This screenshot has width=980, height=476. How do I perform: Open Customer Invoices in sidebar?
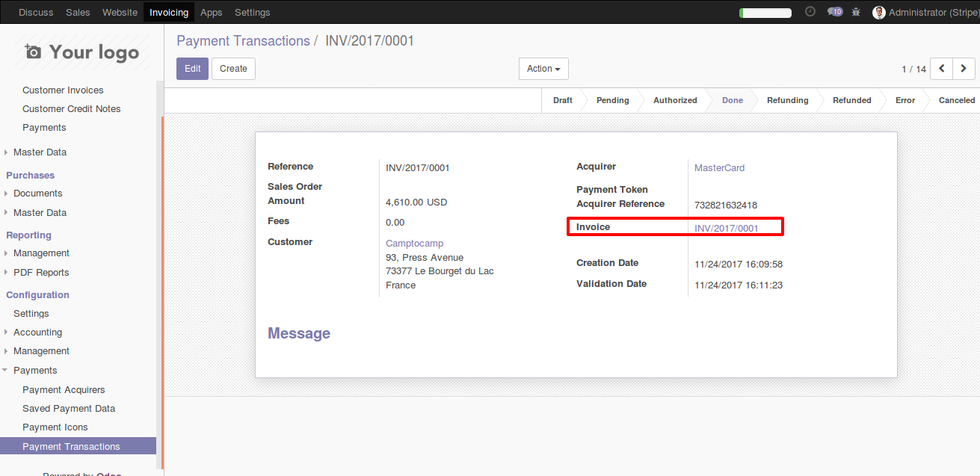pyautogui.click(x=63, y=90)
